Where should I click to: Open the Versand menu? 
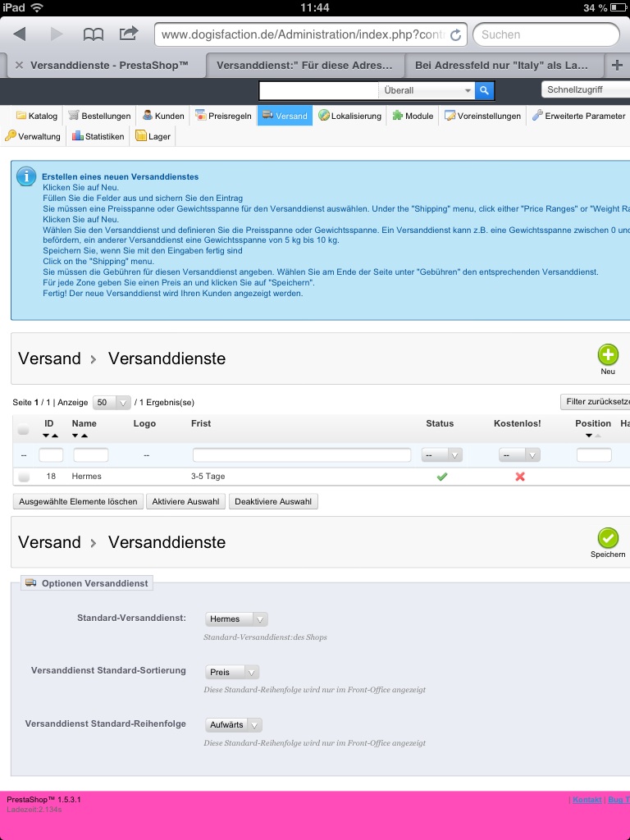[285, 116]
